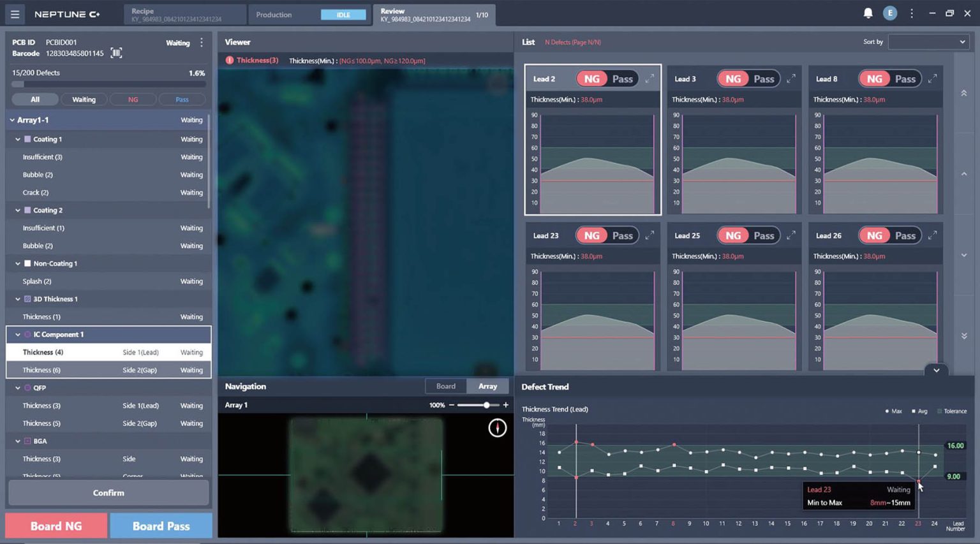
Task: Click the Confirm button
Action: [x=108, y=493]
